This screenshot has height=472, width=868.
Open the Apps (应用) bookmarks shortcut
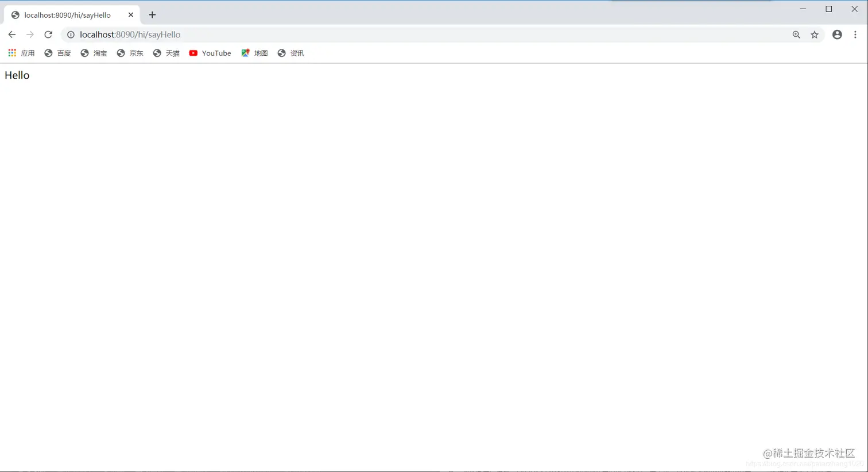tap(21, 53)
